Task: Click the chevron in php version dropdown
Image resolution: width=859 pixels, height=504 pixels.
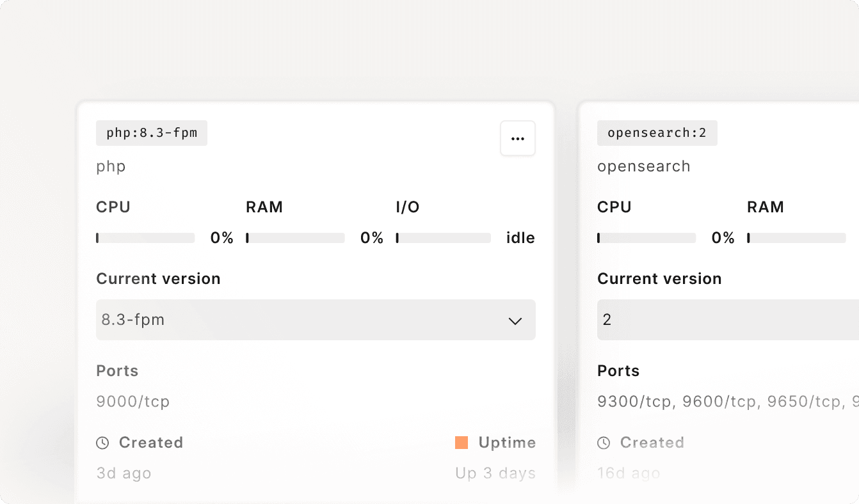Action: coord(515,321)
